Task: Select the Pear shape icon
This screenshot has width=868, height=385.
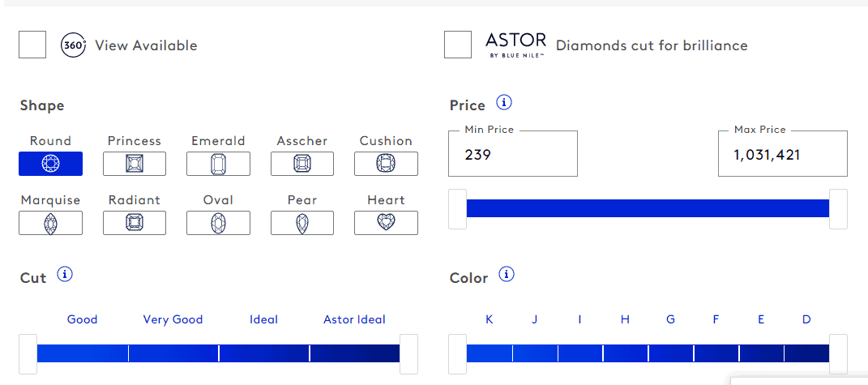Action: (x=302, y=223)
